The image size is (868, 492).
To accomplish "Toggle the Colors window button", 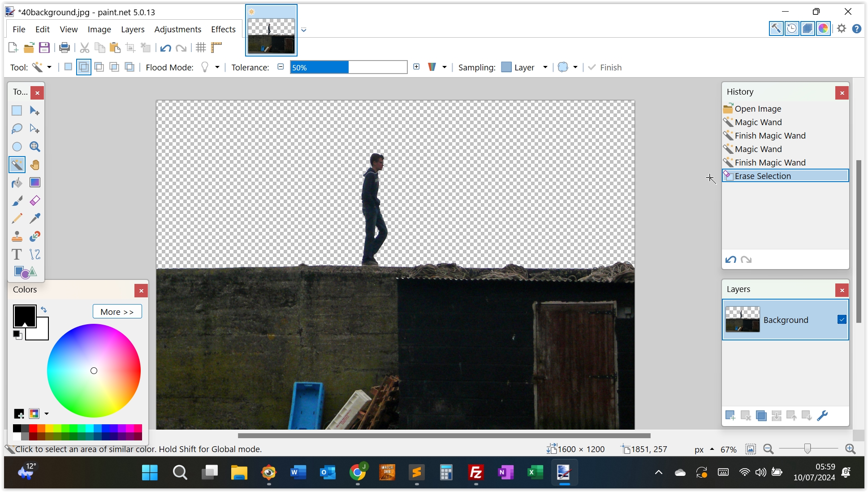I will pyautogui.click(x=823, y=29).
